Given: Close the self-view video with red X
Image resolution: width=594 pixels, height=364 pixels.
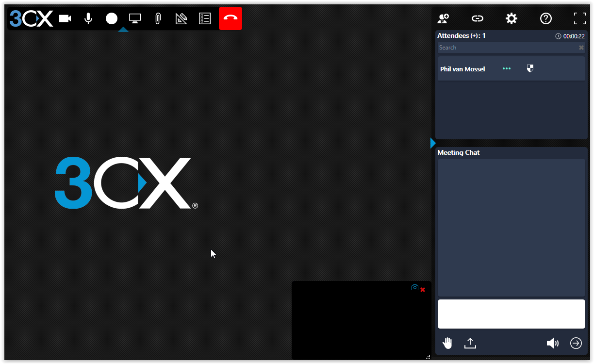Looking at the screenshot, I should pyautogui.click(x=423, y=290).
